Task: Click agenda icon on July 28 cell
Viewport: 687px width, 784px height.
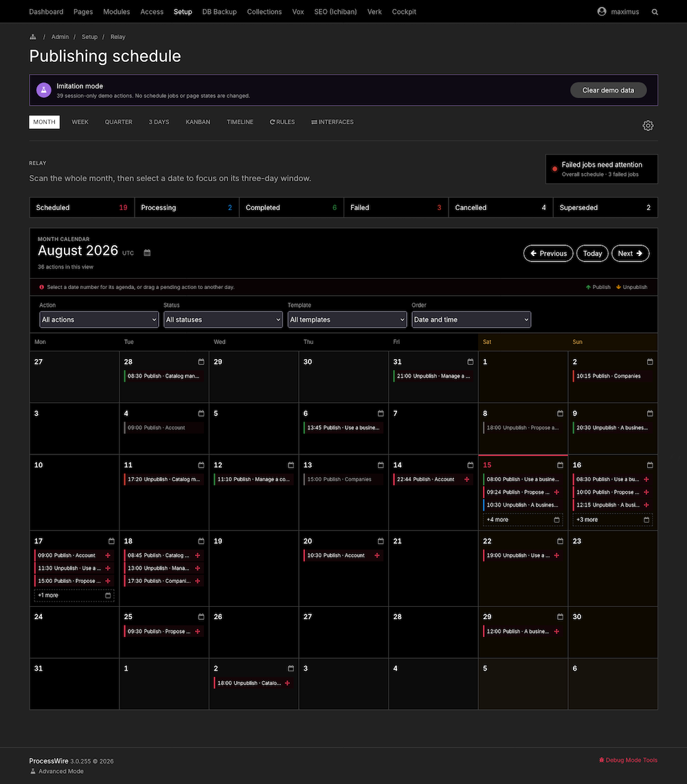Action: [201, 362]
